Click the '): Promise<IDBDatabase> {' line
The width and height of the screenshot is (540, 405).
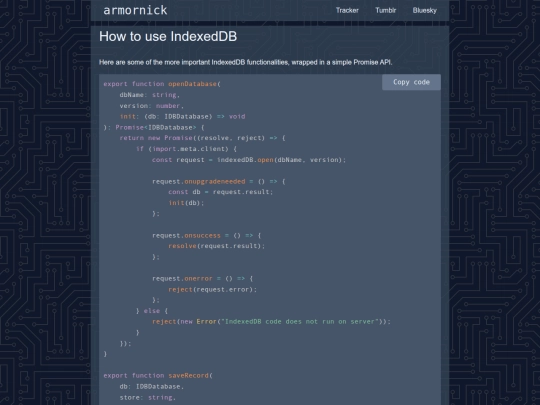[x=154, y=127]
